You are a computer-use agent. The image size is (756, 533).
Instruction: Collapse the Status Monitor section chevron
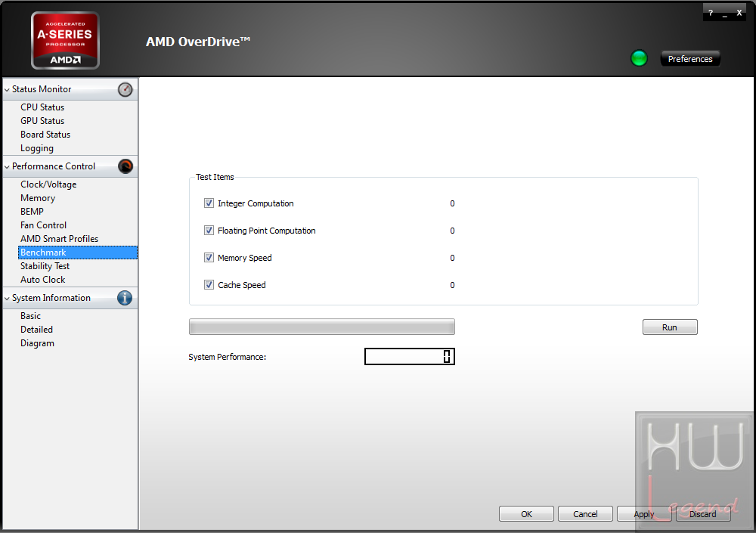coord(7,90)
